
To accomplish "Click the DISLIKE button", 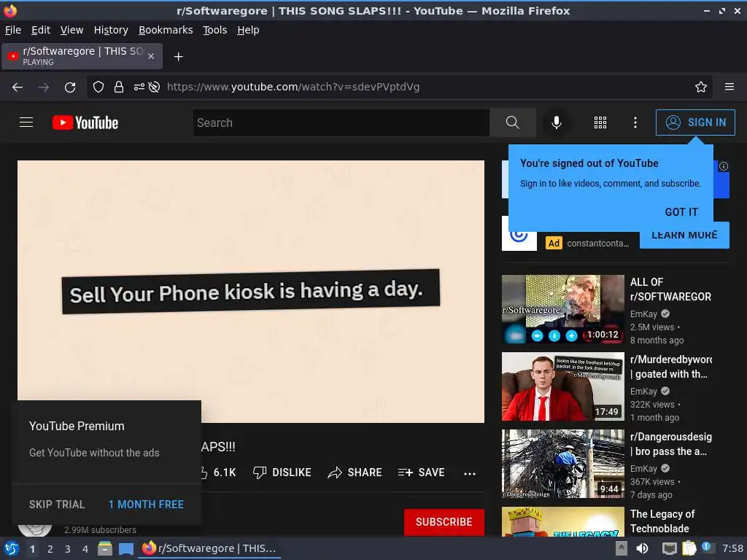I will tap(282, 472).
